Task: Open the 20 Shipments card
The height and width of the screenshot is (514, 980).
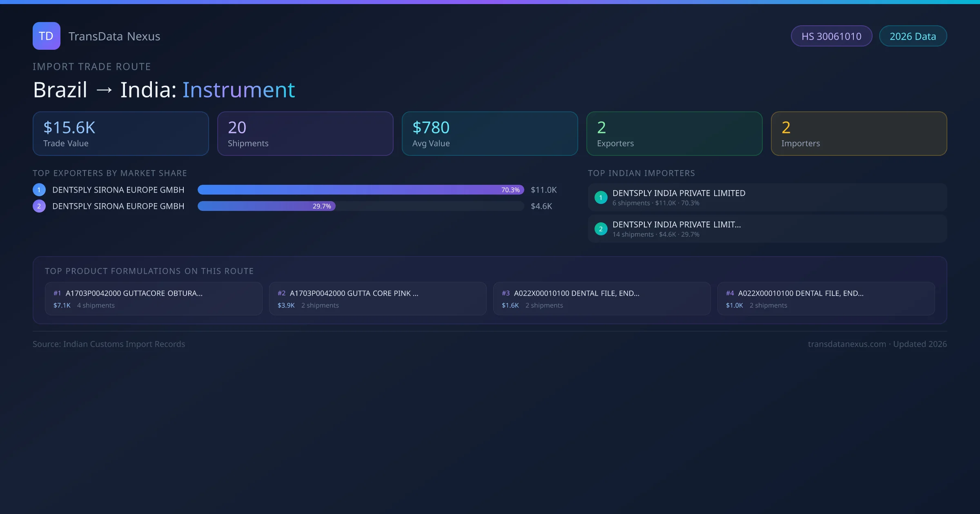Action: pyautogui.click(x=305, y=134)
